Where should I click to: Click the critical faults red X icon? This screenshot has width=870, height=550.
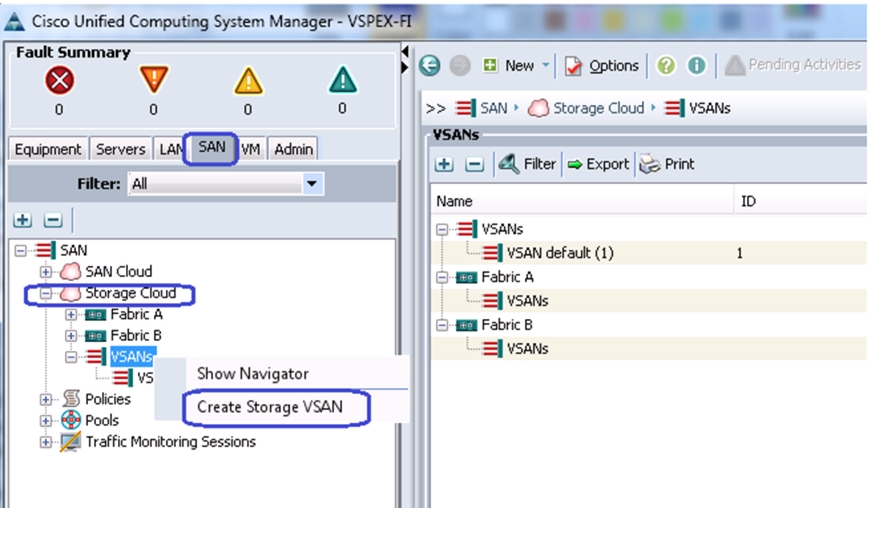coord(59,80)
